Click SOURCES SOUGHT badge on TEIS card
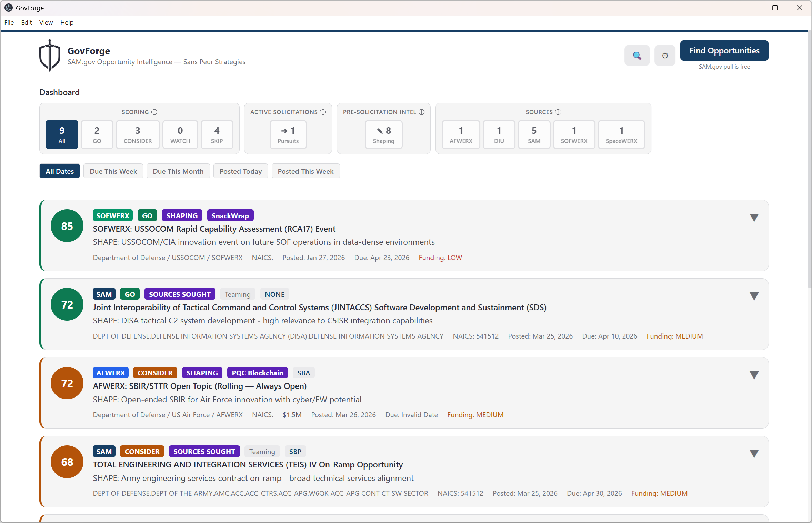Viewport: 812px width, 523px height. pyautogui.click(x=204, y=451)
